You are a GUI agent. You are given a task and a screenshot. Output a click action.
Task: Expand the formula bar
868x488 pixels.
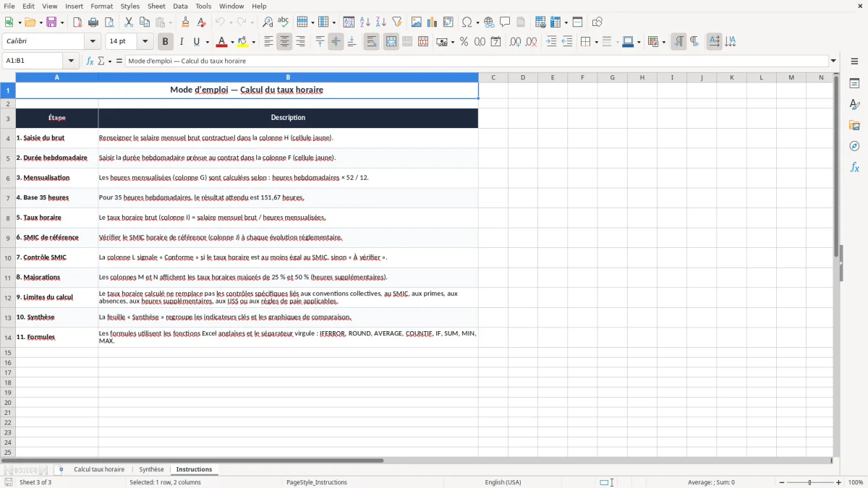pos(833,61)
